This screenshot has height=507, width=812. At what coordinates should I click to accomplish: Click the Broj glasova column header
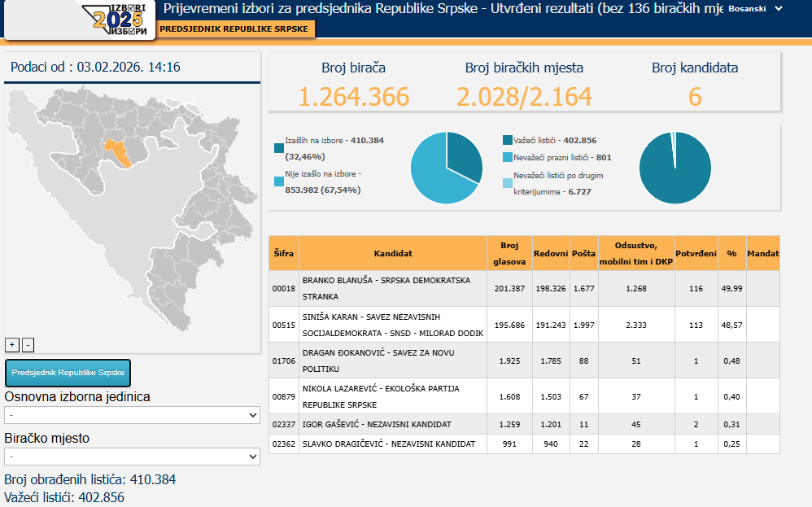tap(509, 253)
